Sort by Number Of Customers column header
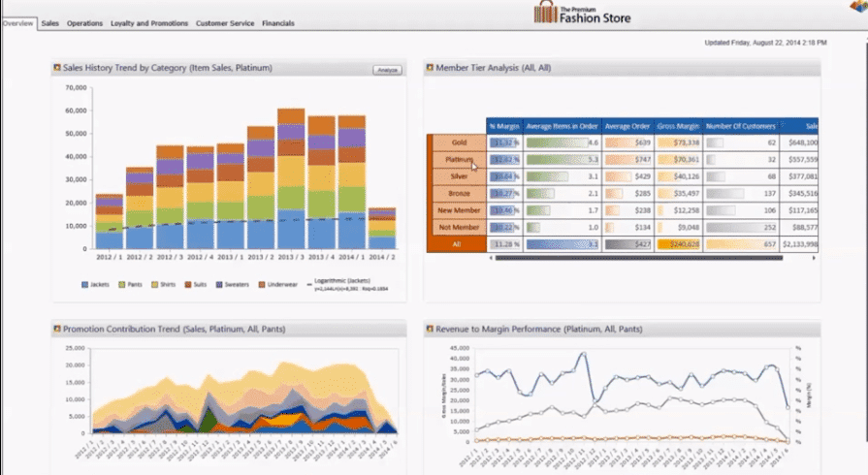The width and height of the screenshot is (868, 475). click(x=741, y=126)
